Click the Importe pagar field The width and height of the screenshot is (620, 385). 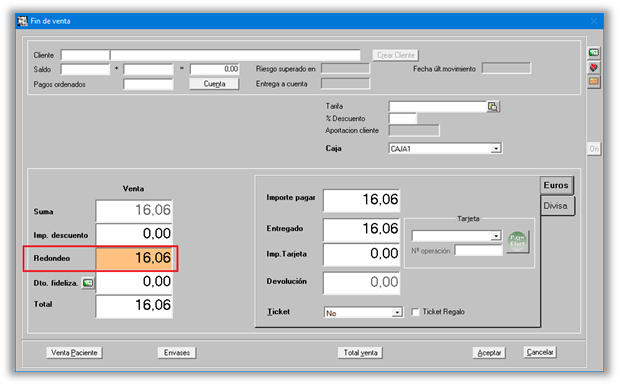(x=361, y=200)
